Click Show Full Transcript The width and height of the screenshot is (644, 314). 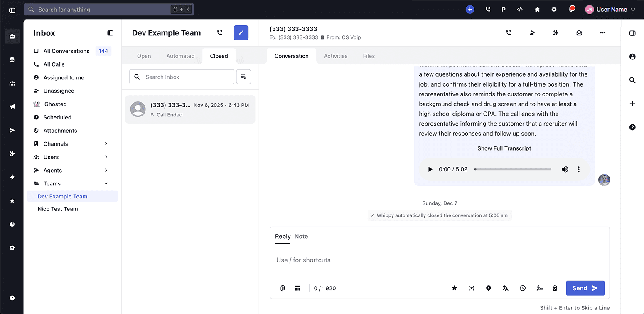[504, 148]
